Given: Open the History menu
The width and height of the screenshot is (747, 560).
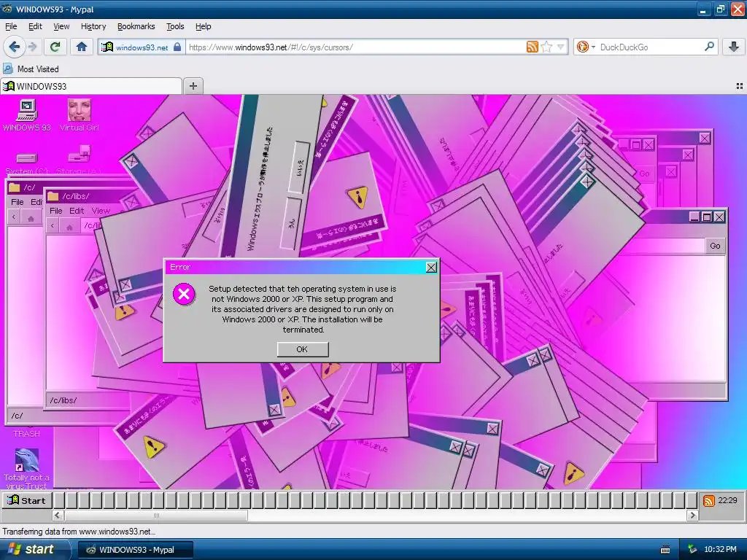Looking at the screenshot, I should point(93,27).
